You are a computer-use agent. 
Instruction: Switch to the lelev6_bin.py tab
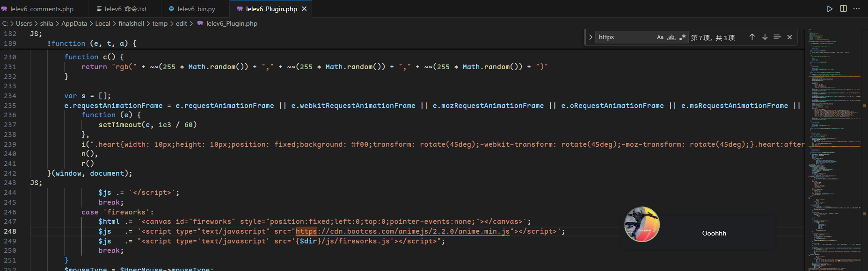coord(196,9)
